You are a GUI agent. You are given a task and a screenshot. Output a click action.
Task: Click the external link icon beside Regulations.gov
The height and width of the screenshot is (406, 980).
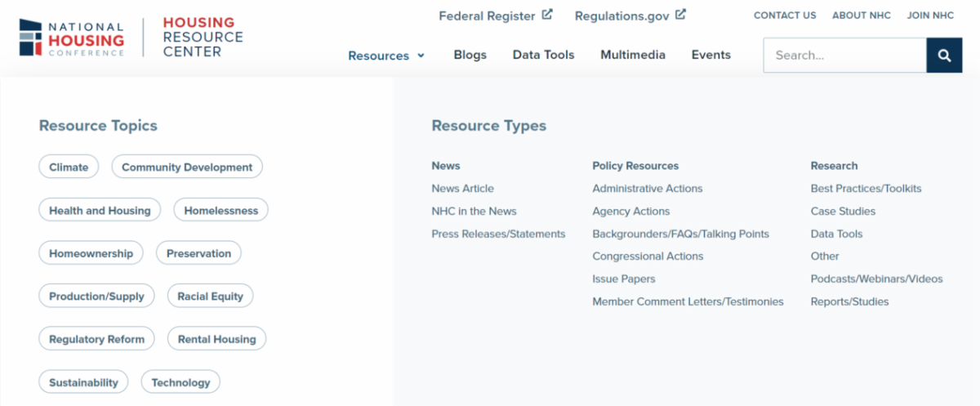point(680,15)
